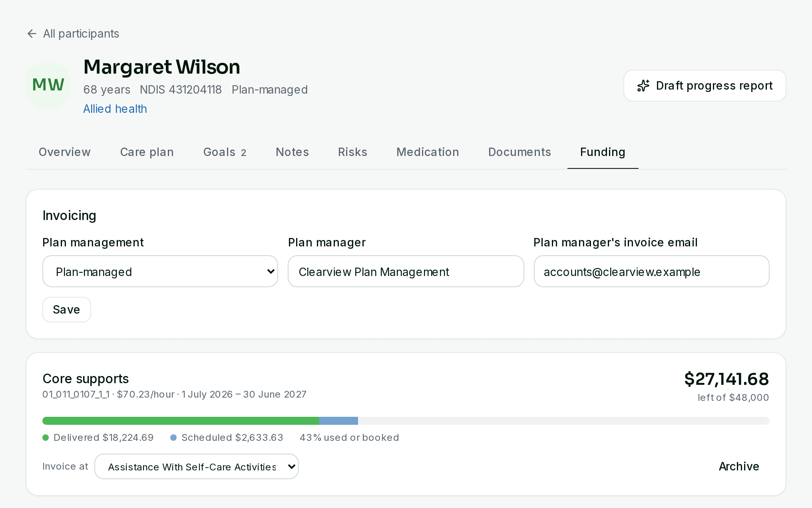This screenshot has width=812, height=508.
Task: Select the Funding tab
Action: [603, 152]
